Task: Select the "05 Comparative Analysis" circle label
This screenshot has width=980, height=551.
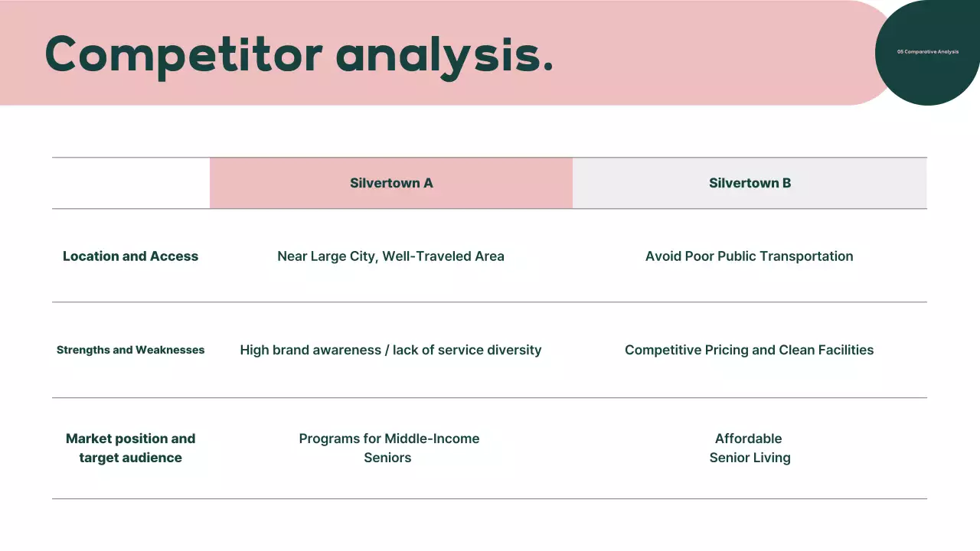Action: pos(927,52)
